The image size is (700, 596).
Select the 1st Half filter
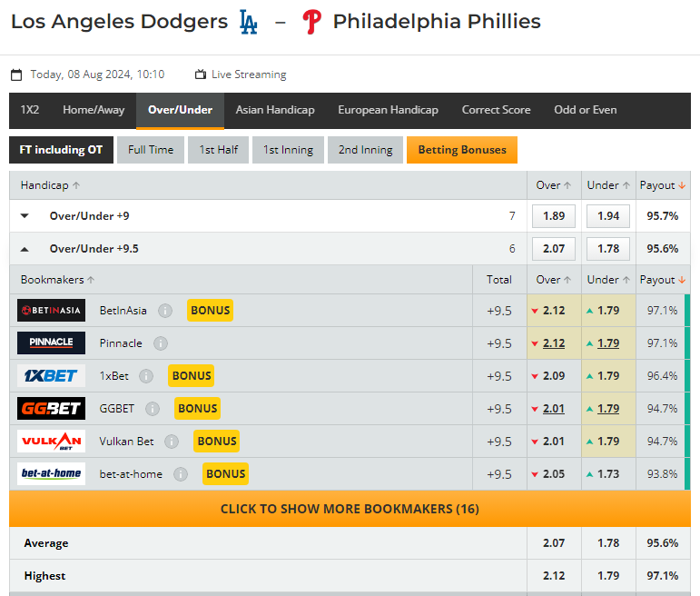click(218, 150)
